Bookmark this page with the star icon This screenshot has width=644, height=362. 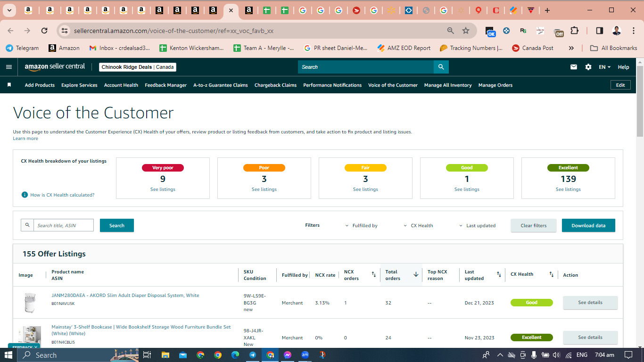[466, 31]
